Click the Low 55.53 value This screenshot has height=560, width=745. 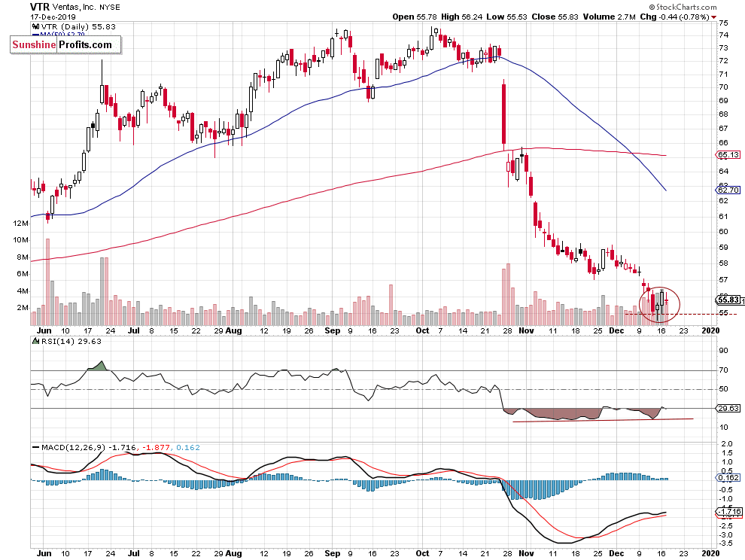(506, 17)
